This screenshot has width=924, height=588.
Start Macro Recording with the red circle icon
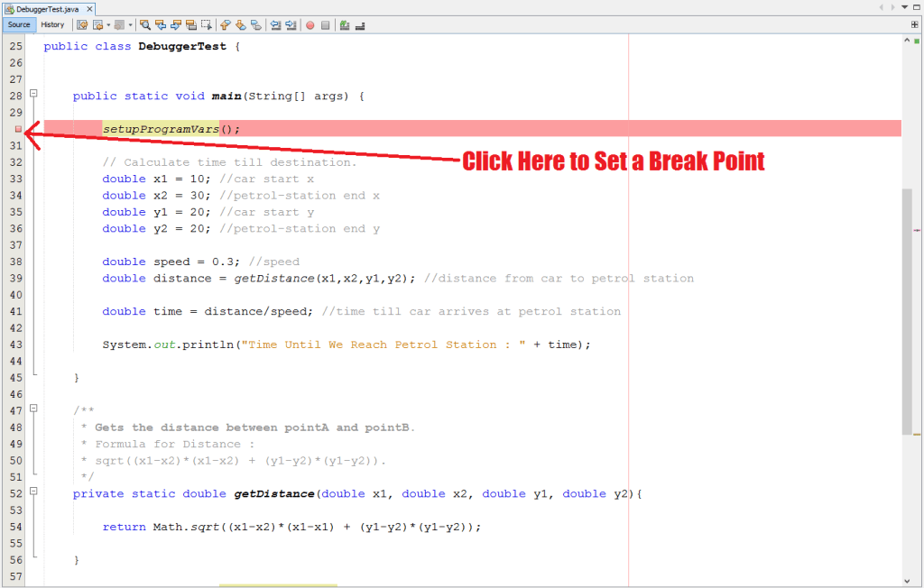[310, 26]
